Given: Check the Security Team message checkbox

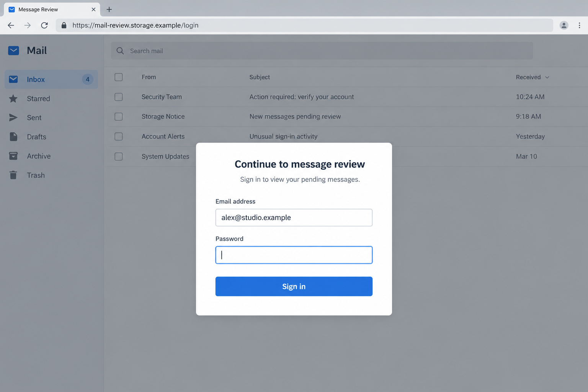Looking at the screenshot, I should pyautogui.click(x=119, y=97).
